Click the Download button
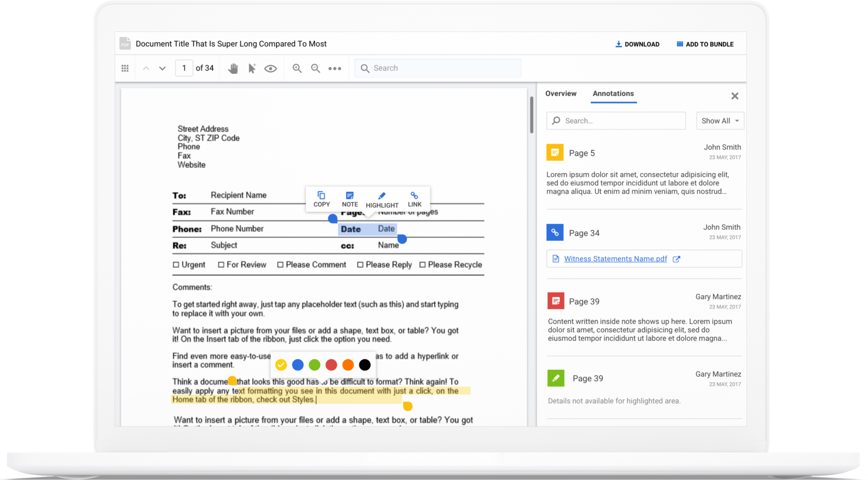868x480 pixels. click(x=637, y=44)
